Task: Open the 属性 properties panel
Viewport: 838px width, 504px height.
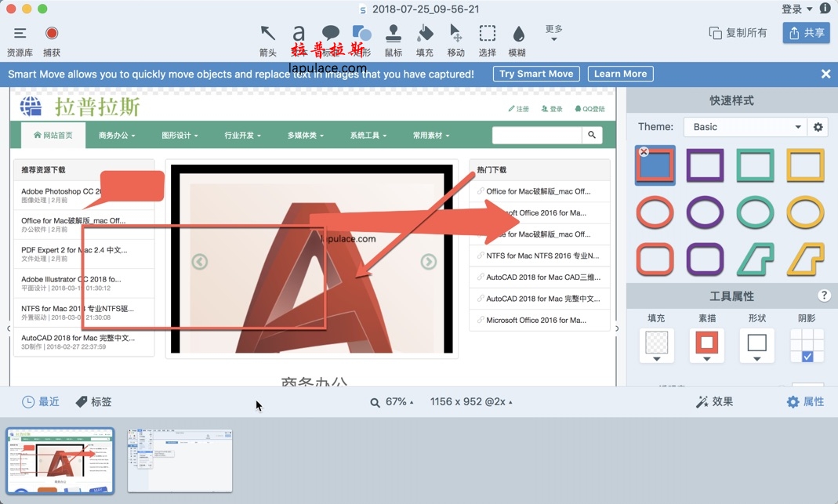Action: click(805, 402)
